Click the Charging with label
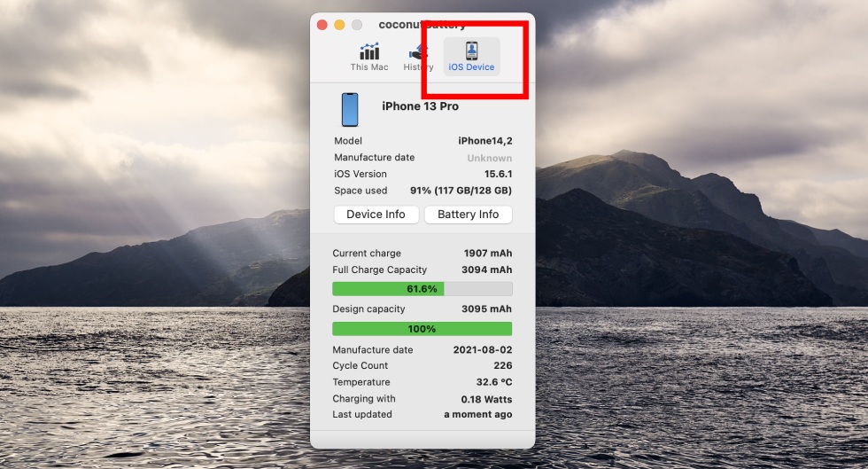The width and height of the screenshot is (868, 469). point(364,399)
